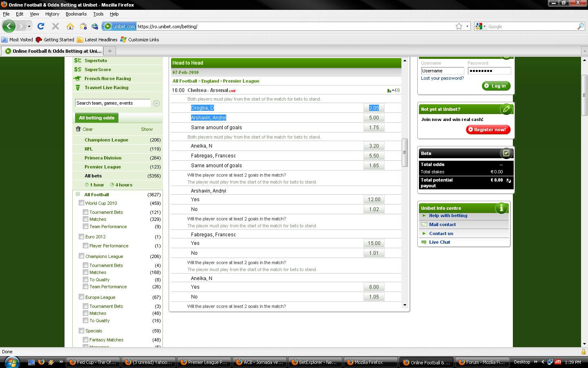Click the Clear trash can icon
Image resolution: width=588 pixels, height=368 pixels.
[78, 129]
